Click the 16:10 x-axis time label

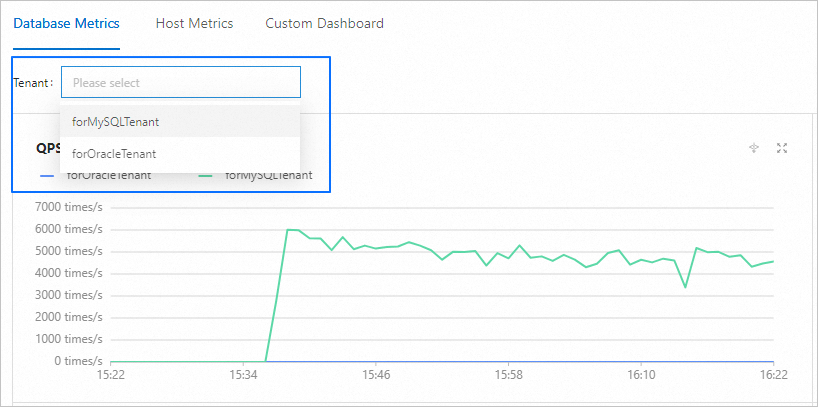pos(640,375)
